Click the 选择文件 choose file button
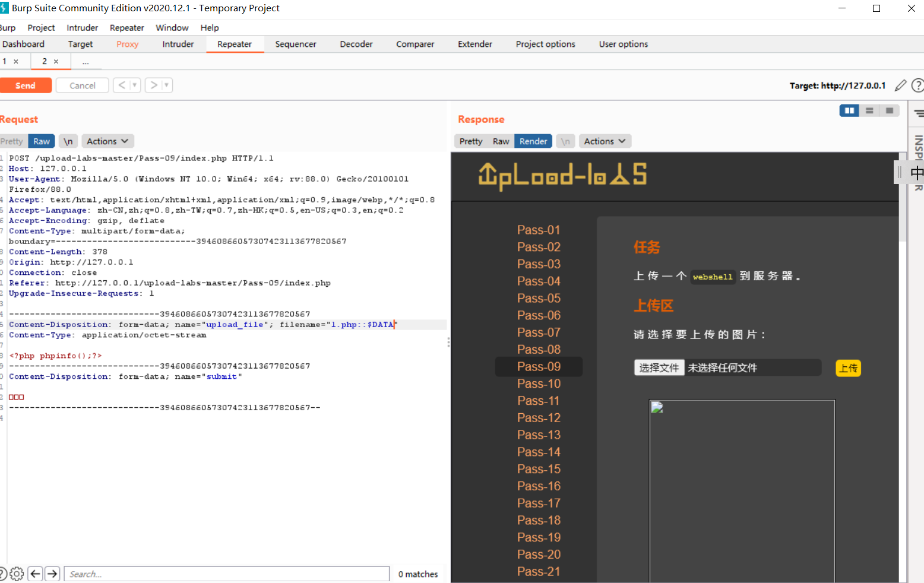This screenshot has height=583, width=924. click(x=659, y=368)
